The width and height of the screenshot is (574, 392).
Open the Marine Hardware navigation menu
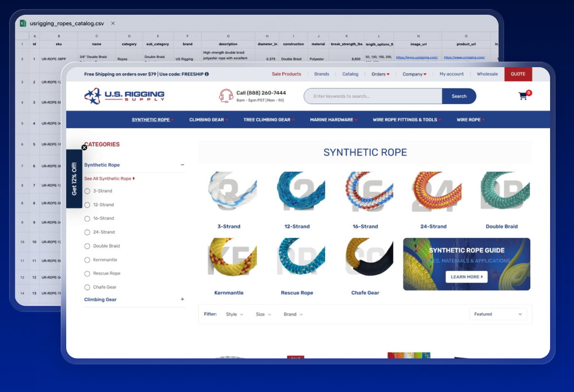333,120
